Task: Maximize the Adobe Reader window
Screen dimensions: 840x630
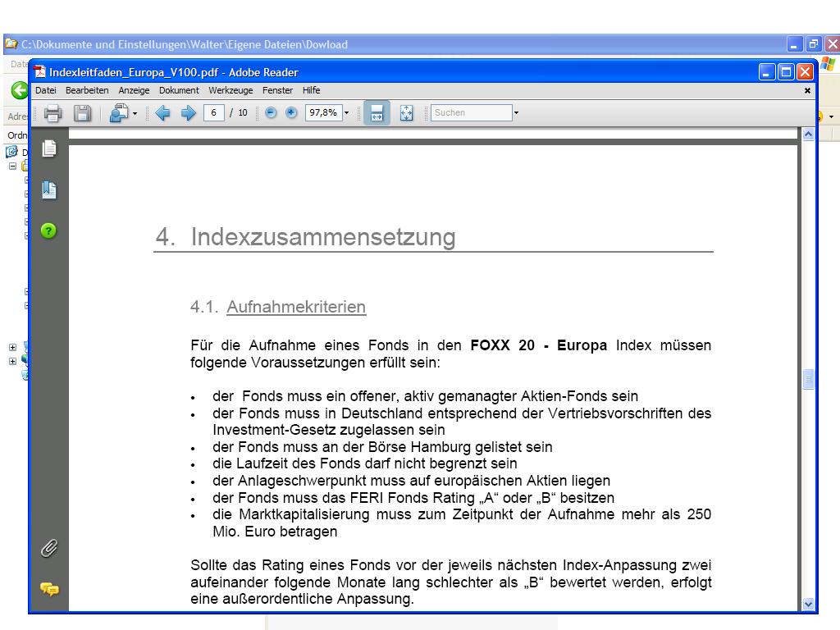Action: pos(786,72)
